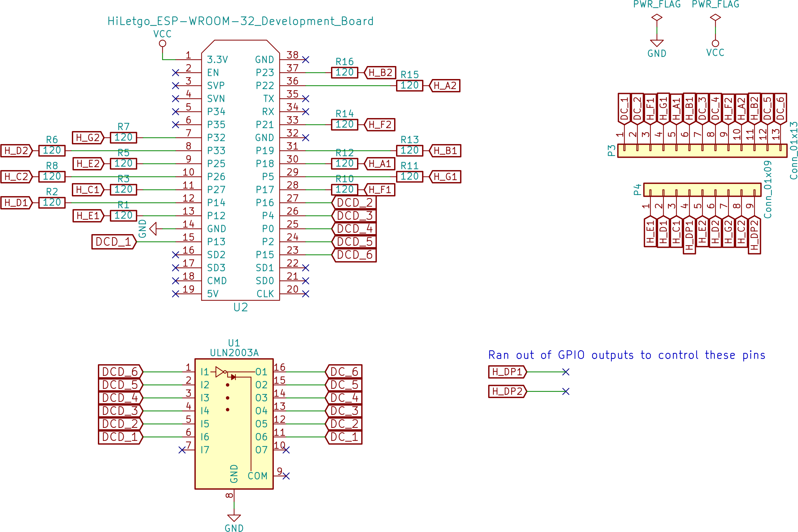The height and width of the screenshot is (532, 798).
Task: Click the DCD_6 label at ULN2003A input I1
Action: pos(120,372)
